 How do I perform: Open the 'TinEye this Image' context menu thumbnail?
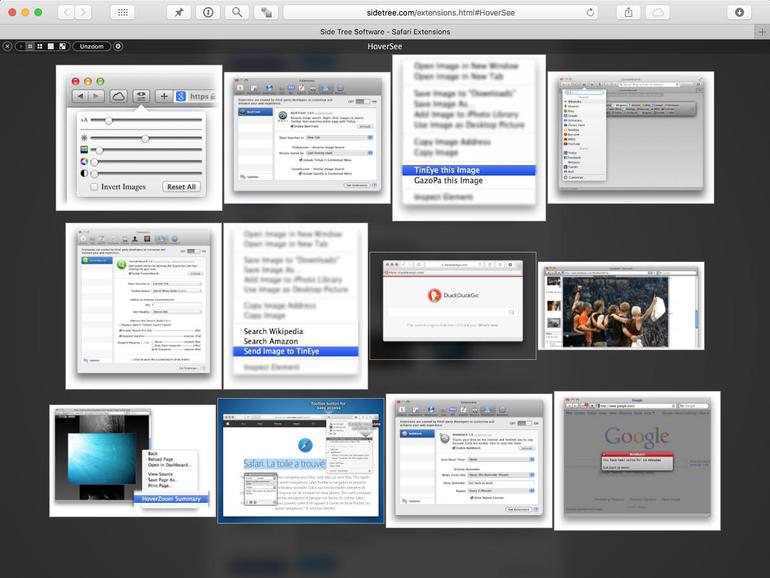(x=469, y=138)
